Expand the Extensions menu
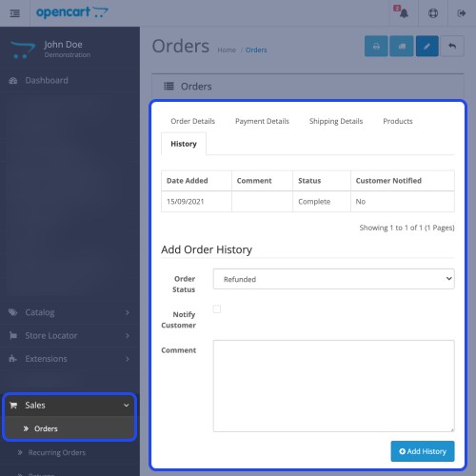Image resolution: width=476 pixels, height=476 pixels. point(69,359)
